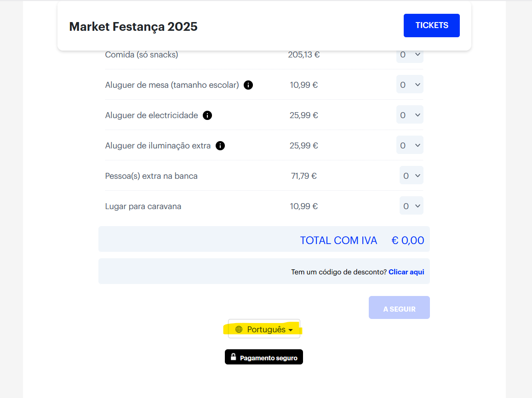Screen dimensions: 532x398
Task: Click the Lugar para caravana label
Action: click(143, 206)
